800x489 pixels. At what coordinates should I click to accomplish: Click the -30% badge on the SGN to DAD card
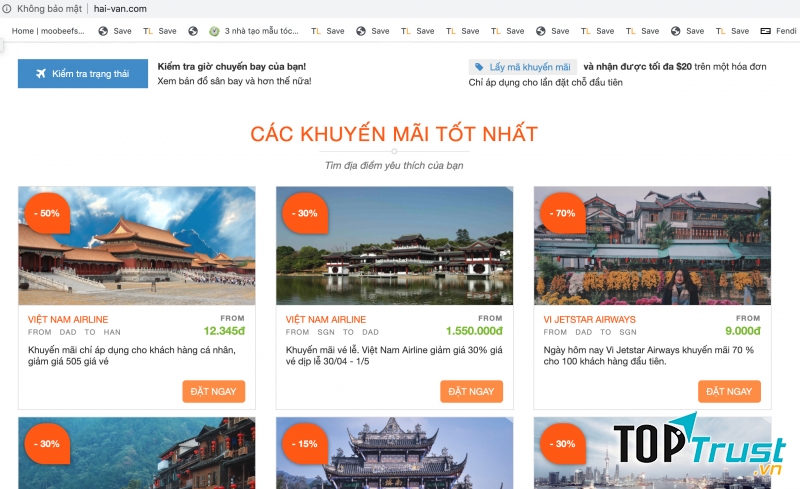[305, 213]
